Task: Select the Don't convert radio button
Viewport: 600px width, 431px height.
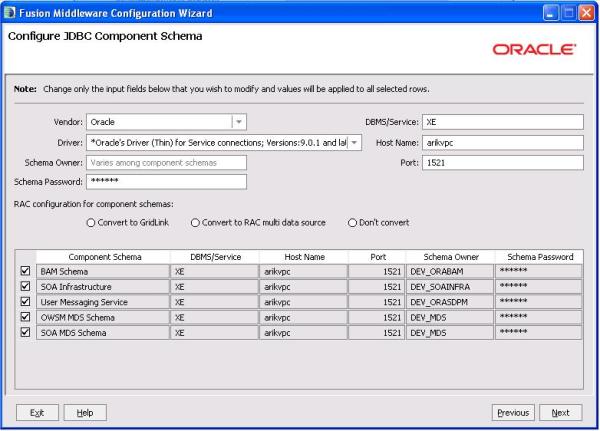Action: tap(353, 222)
